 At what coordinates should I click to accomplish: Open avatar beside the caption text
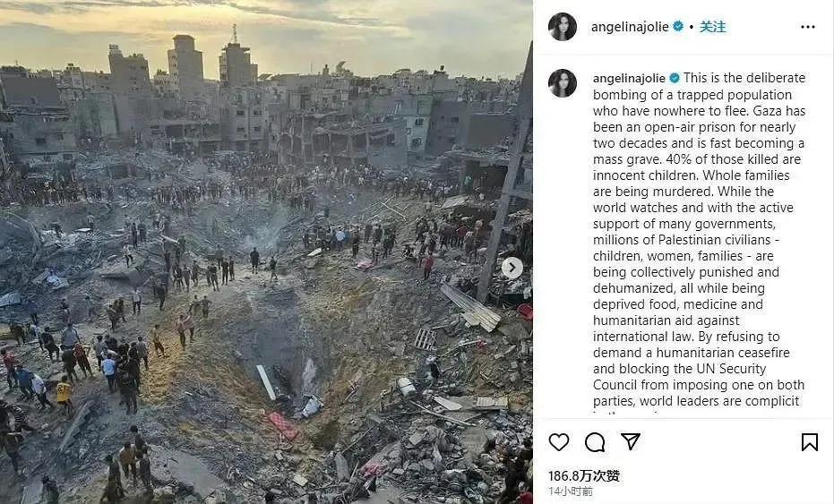tap(563, 83)
